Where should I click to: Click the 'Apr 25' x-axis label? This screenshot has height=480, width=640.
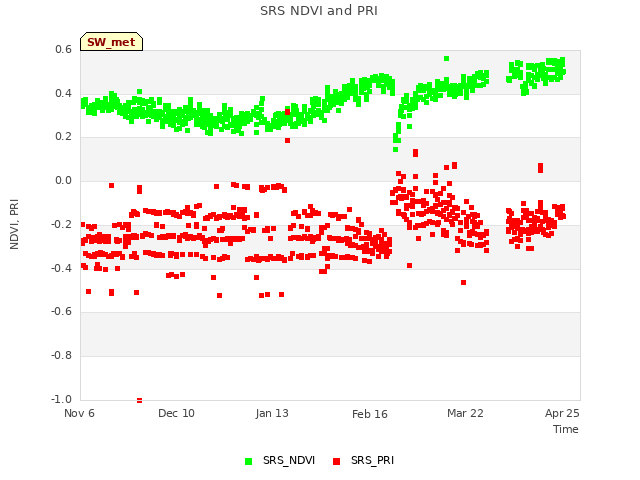pyautogui.click(x=562, y=413)
